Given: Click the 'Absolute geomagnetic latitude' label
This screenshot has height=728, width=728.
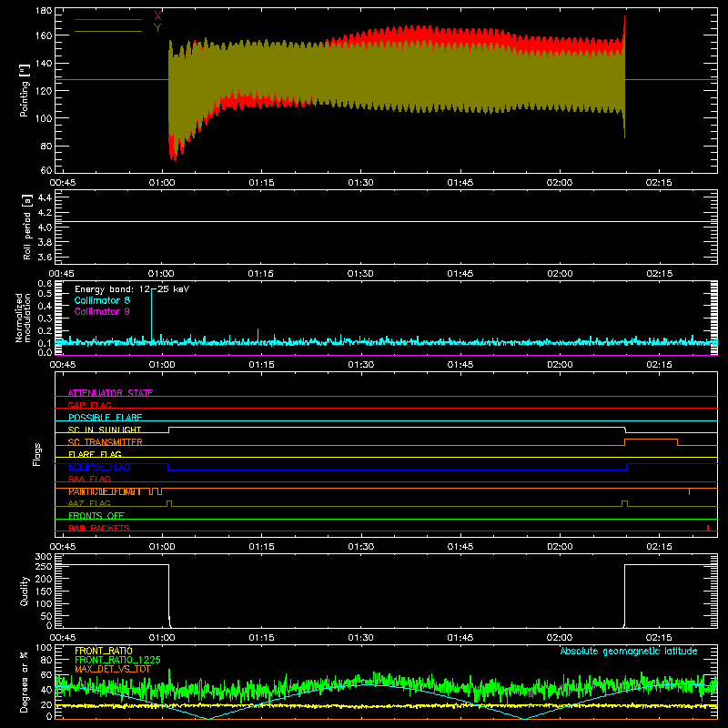Looking at the screenshot, I should [629, 652].
